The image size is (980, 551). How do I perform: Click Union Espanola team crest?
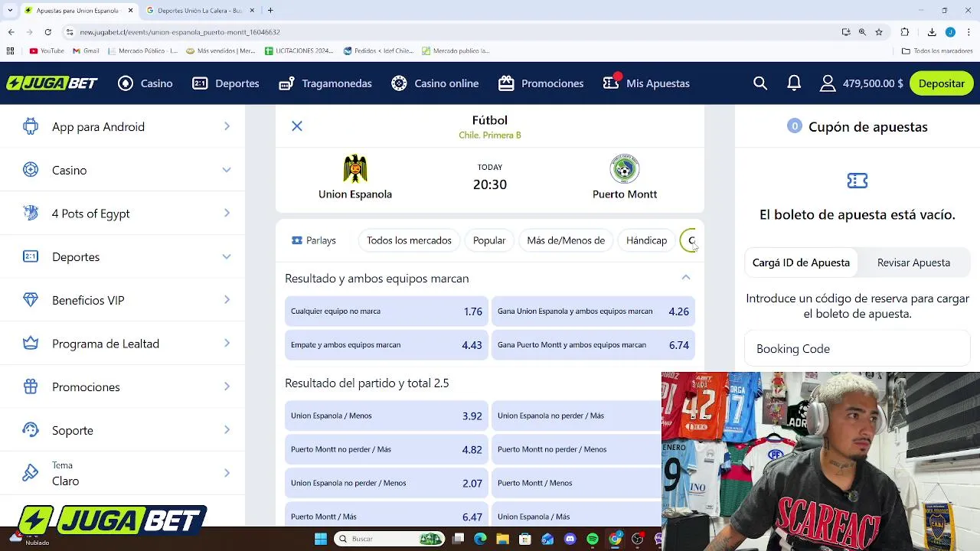pyautogui.click(x=355, y=168)
